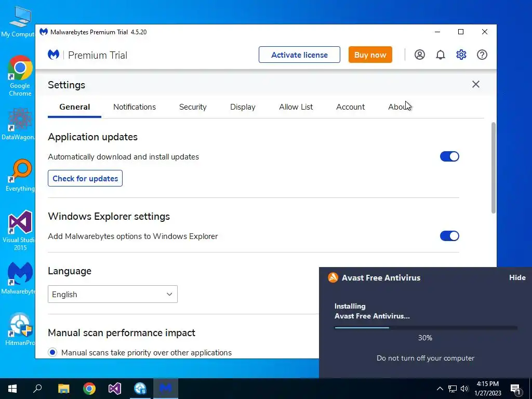Screen dimensions: 532x399
Task: Switch to the Allow List tab
Action: coord(296,107)
